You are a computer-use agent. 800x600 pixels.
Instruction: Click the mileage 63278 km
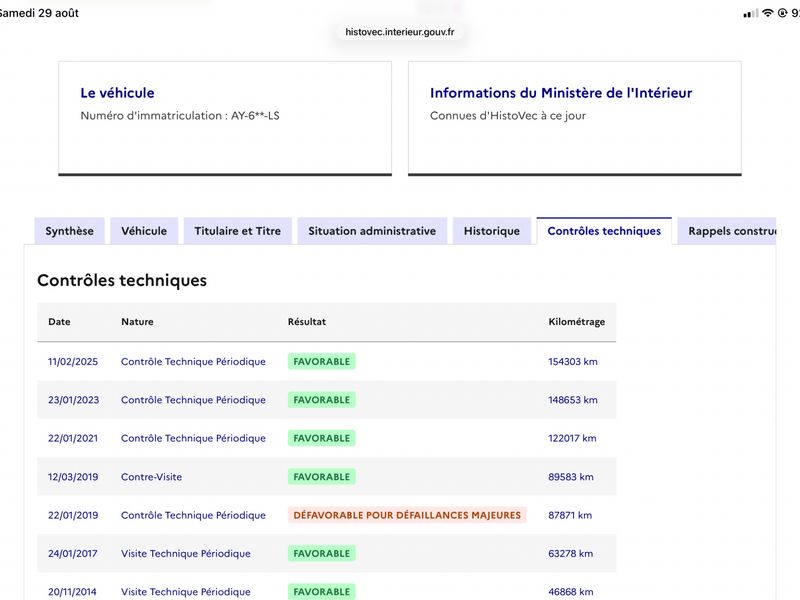click(571, 554)
